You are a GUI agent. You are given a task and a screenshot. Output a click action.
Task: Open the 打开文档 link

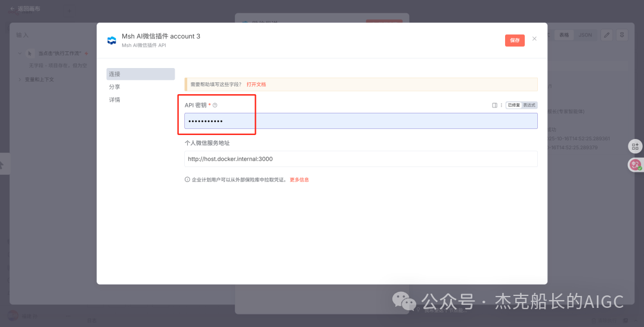256,84
